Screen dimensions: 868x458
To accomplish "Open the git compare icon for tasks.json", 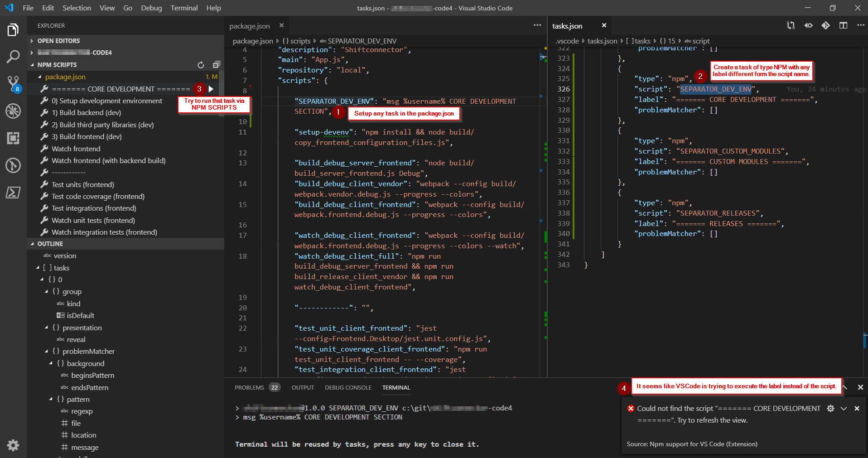I will 826,25.
